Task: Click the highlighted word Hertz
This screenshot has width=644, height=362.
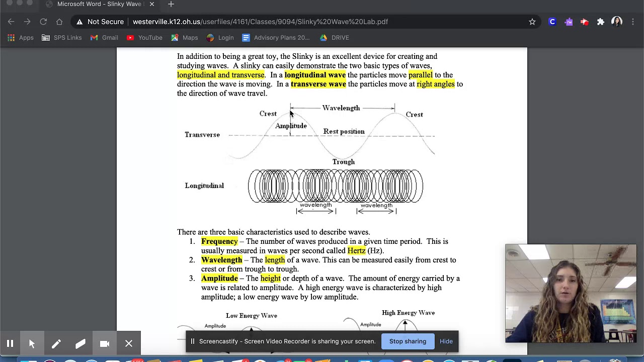Action: (x=356, y=251)
